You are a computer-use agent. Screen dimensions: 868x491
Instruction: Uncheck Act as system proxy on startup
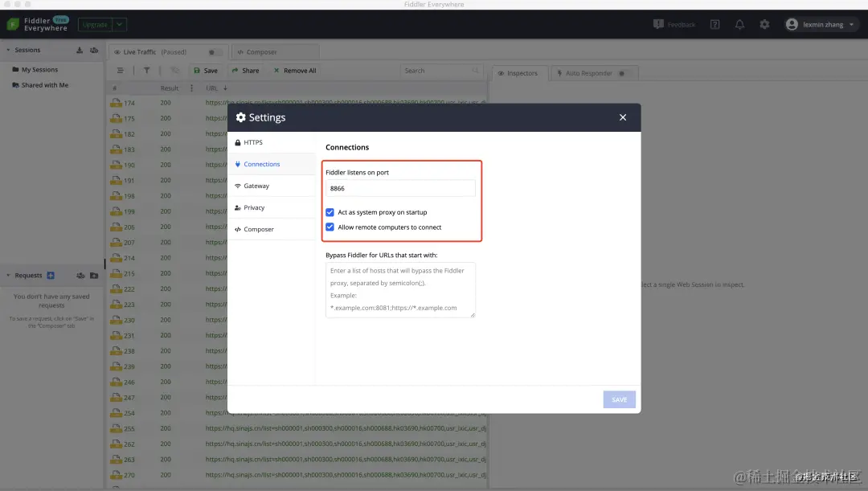pos(330,212)
